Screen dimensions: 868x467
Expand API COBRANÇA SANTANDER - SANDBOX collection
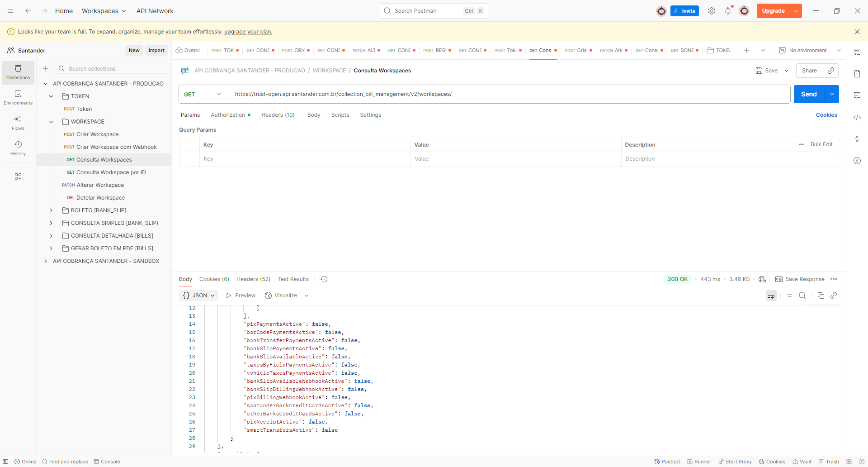pyautogui.click(x=46, y=261)
